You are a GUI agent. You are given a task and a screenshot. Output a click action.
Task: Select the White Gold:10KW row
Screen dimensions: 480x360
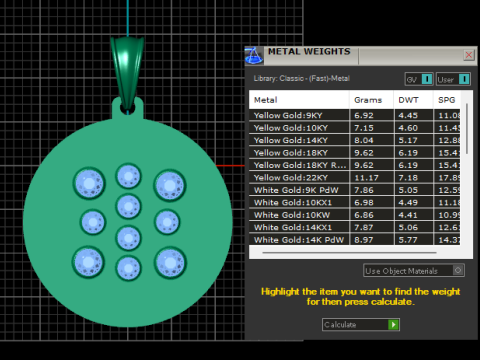(x=355, y=215)
